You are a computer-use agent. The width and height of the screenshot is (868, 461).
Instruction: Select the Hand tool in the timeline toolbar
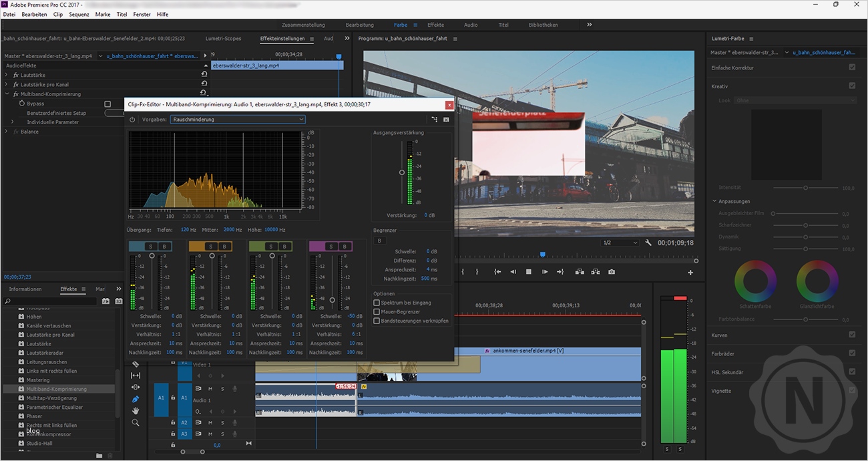136,408
